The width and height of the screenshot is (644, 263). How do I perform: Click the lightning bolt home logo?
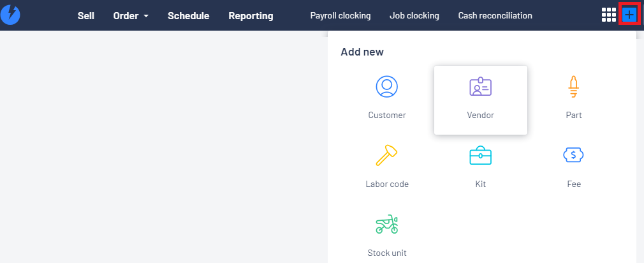[x=10, y=15]
